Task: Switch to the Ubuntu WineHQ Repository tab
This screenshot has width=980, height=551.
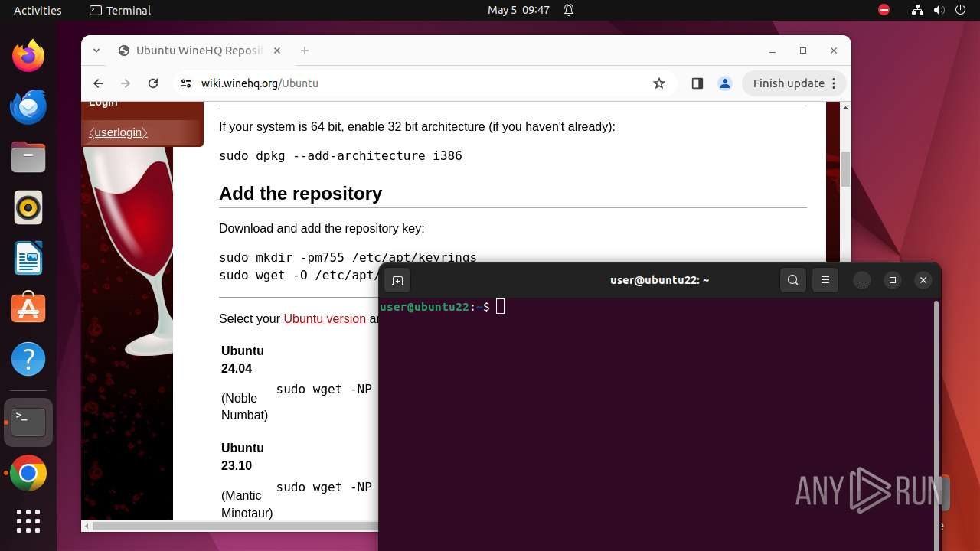Action: [x=199, y=51]
